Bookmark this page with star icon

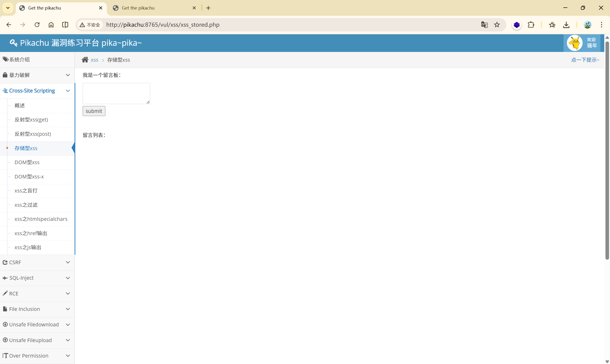tap(497, 25)
